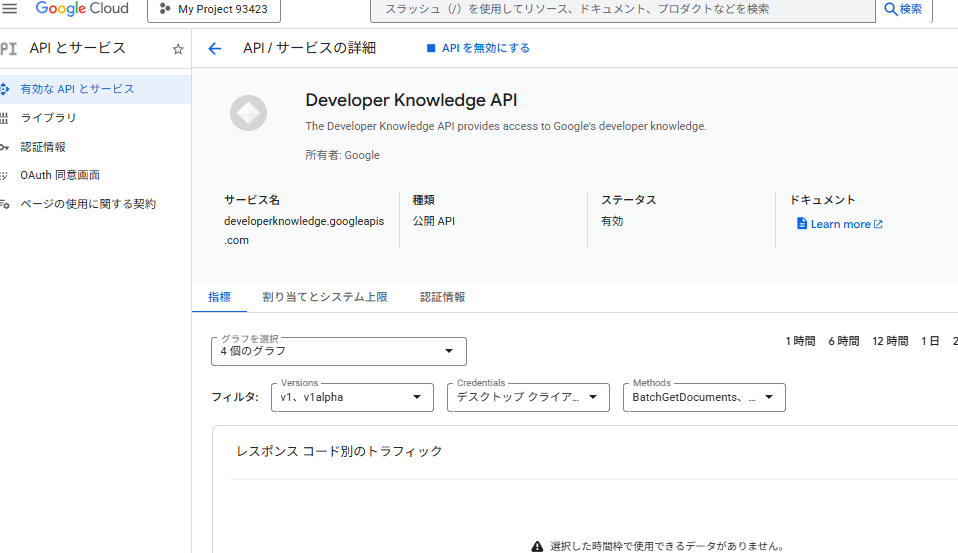958x553 pixels.
Task: Select the 12 時間 time range
Action: 890,341
